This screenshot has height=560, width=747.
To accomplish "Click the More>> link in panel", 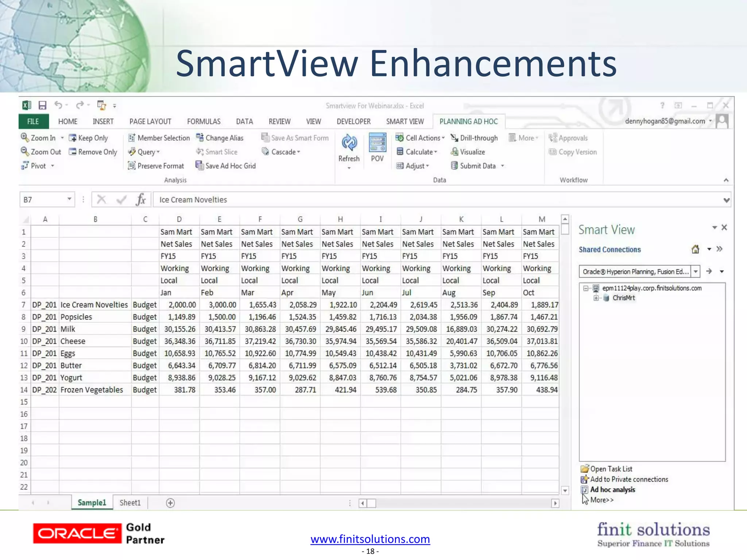I will click(602, 500).
